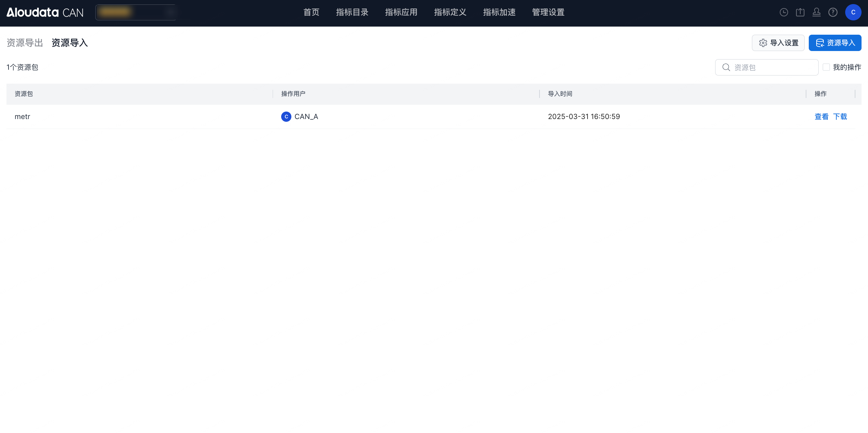
Task: Open the 指标定义 navigation menu
Action: coord(450,13)
